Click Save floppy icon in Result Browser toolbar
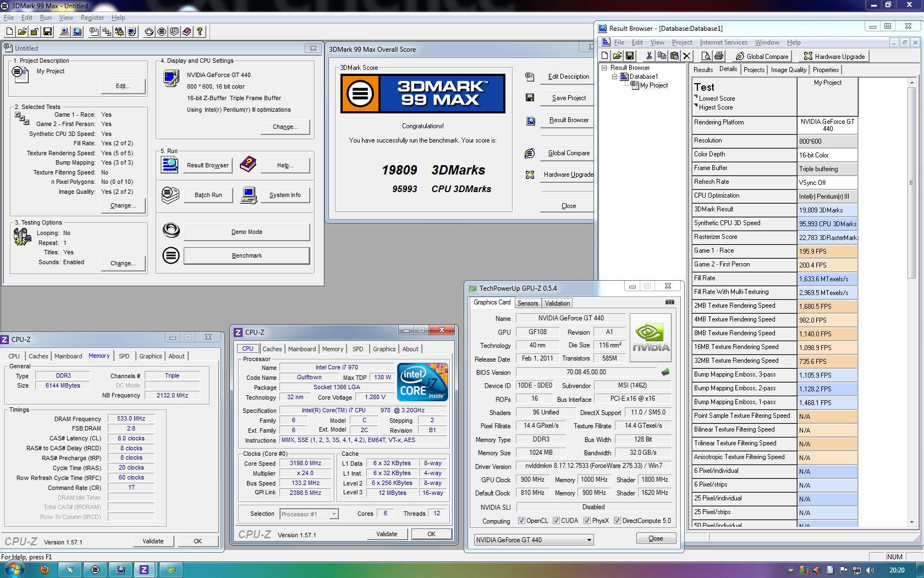The height and width of the screenshot is (578, 924). (x=630, y=56)
